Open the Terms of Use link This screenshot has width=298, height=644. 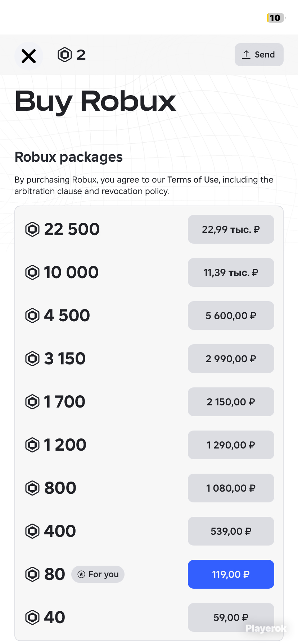193,180
